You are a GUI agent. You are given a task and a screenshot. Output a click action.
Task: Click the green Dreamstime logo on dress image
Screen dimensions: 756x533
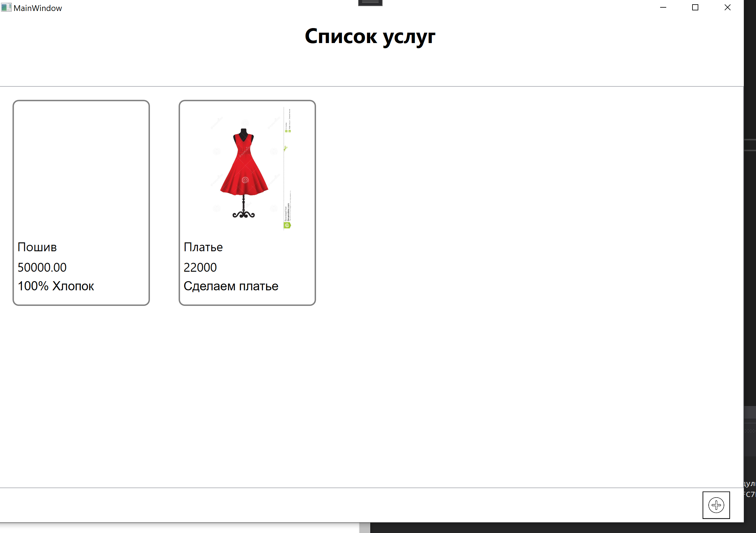click(287, 225)
